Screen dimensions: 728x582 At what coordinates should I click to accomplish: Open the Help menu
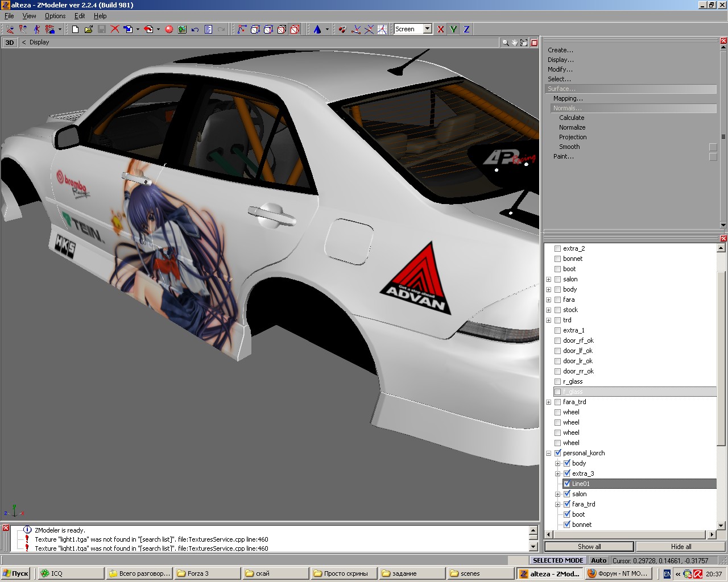pos(100,16)
